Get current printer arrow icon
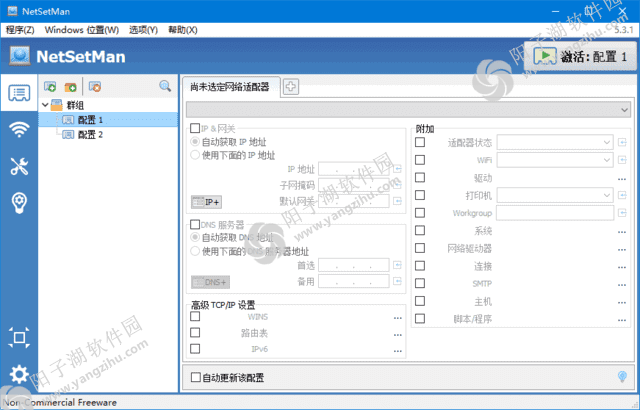 [622, 195]
